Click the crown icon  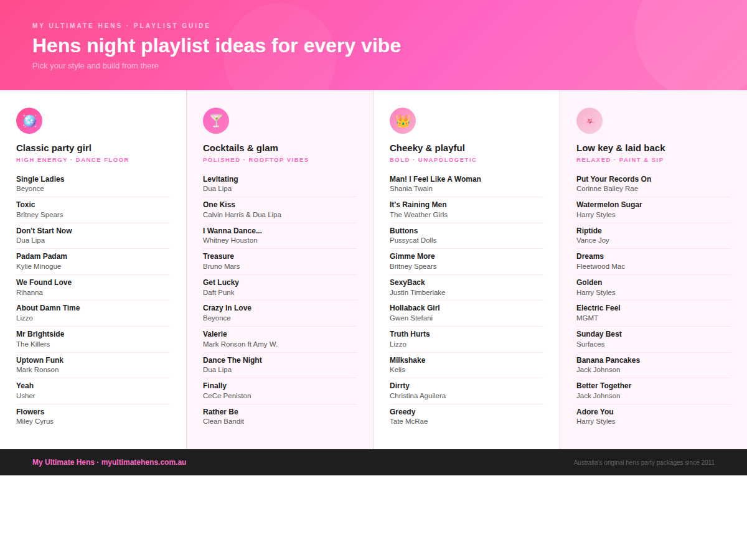point(403,121)
